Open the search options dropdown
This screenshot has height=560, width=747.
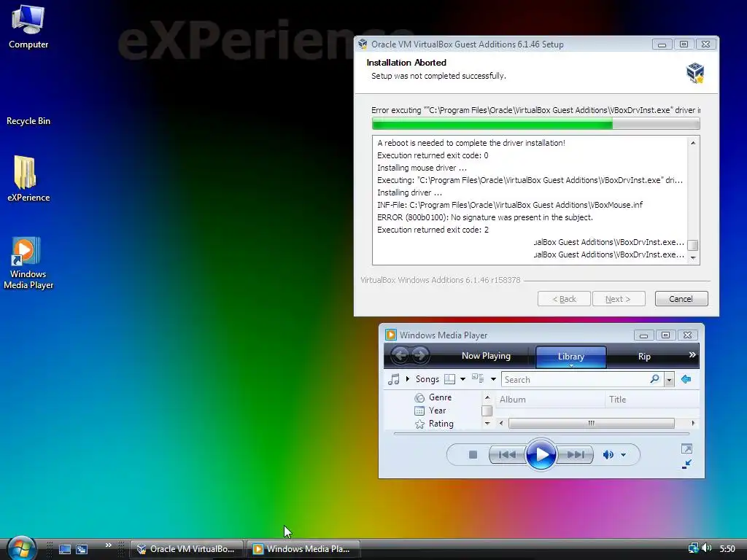(x=670, y=379)
